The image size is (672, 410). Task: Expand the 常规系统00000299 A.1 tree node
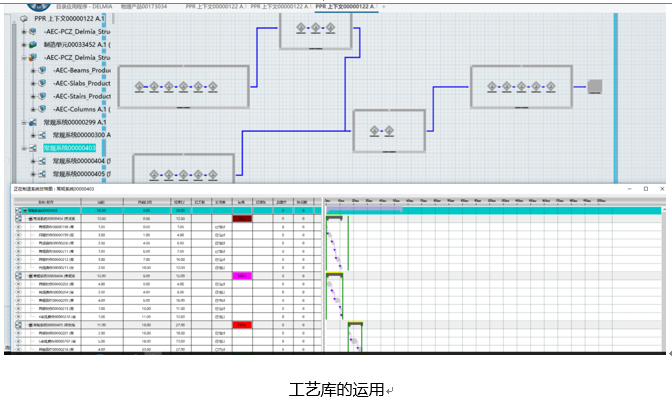click(21, 122)
